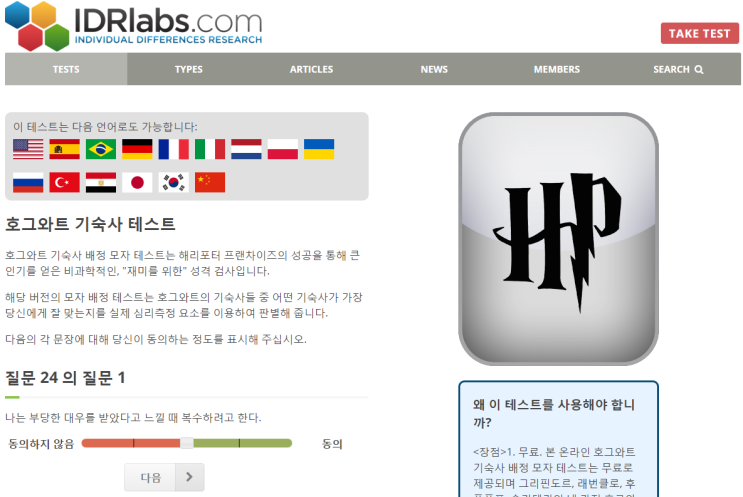Open the NEWS menu tab
Image resolution: width=743 pixels, height=497 pixels.
click(x=434, y=69)
